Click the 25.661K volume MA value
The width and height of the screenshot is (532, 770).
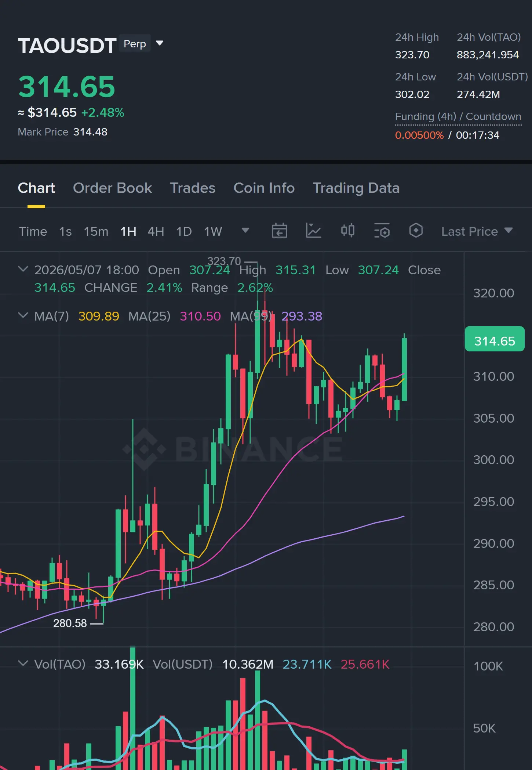(x=365, y=664)
